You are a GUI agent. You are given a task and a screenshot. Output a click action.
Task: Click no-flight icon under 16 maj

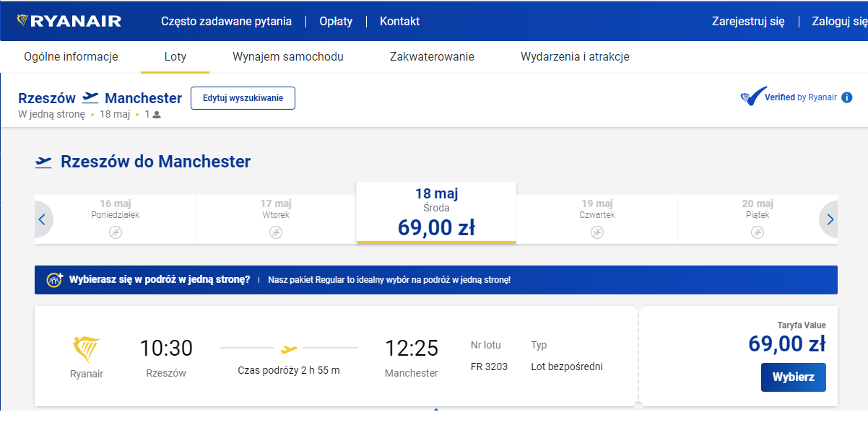pyautogui.click(x=116, y=232)
